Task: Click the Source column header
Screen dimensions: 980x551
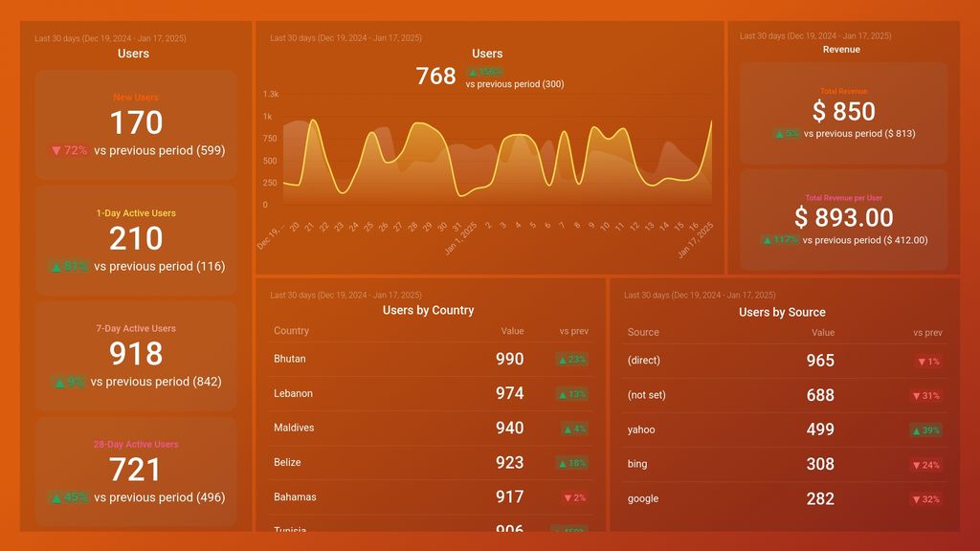Action: point(643,332)
